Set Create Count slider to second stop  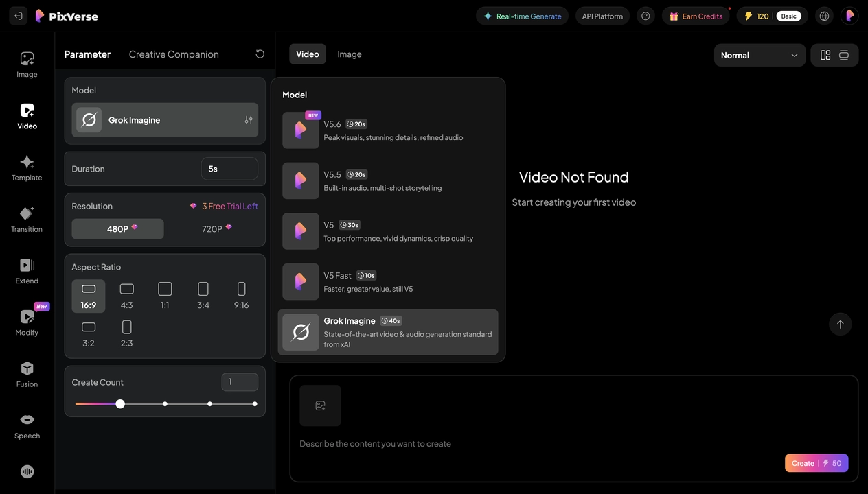(165, 404)
